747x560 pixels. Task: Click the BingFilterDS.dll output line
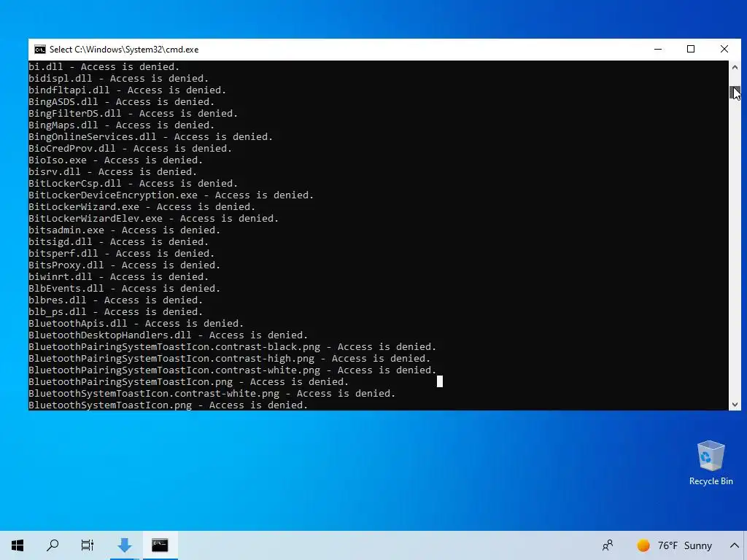pyautogui.click(x=133, y=113)
